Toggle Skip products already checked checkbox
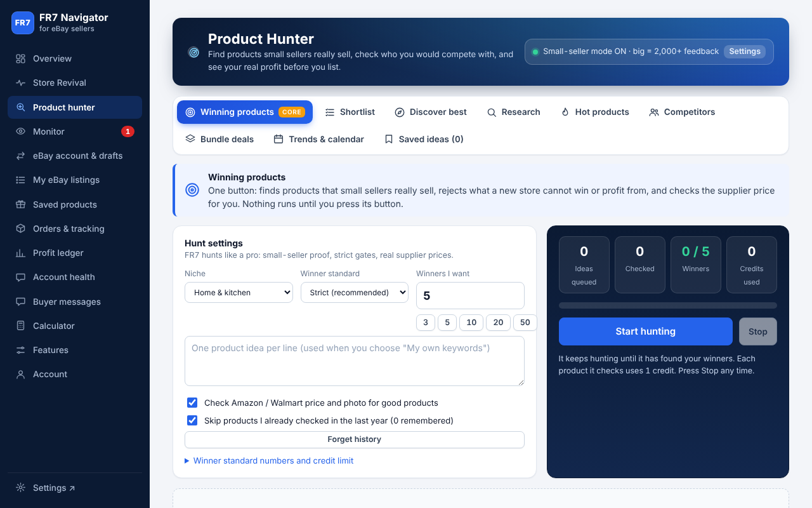This screenshot has width=812, height=508. pyautogui.click(x=192, y=420)
